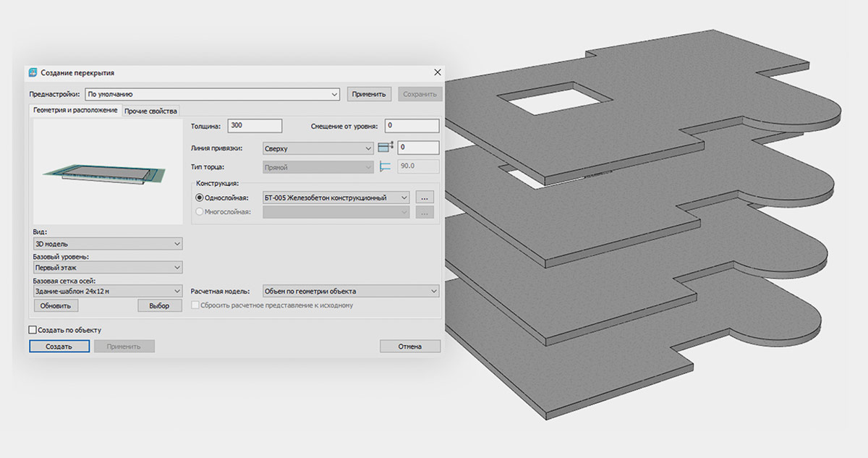Click the Выбор button

point(159,305)
